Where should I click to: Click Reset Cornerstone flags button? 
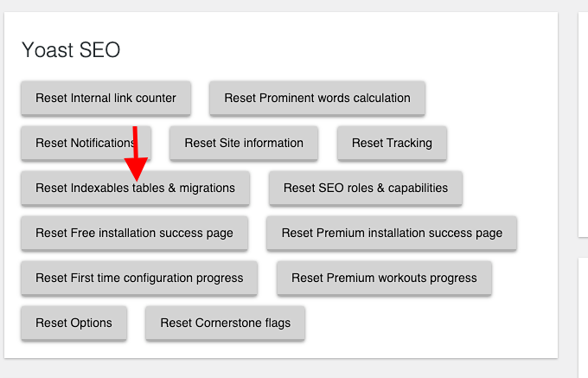pos(226,323)
